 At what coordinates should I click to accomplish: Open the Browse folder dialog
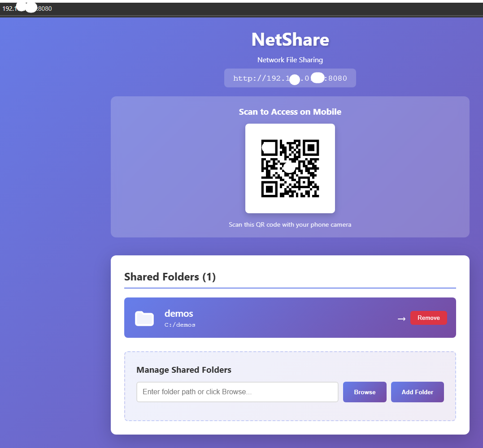365,392
